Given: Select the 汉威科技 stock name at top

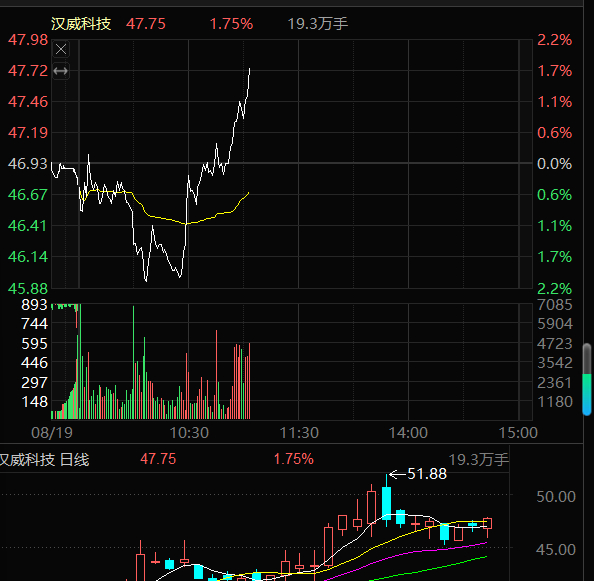Looking at the screenshot, I should click(x=81, y=24).
